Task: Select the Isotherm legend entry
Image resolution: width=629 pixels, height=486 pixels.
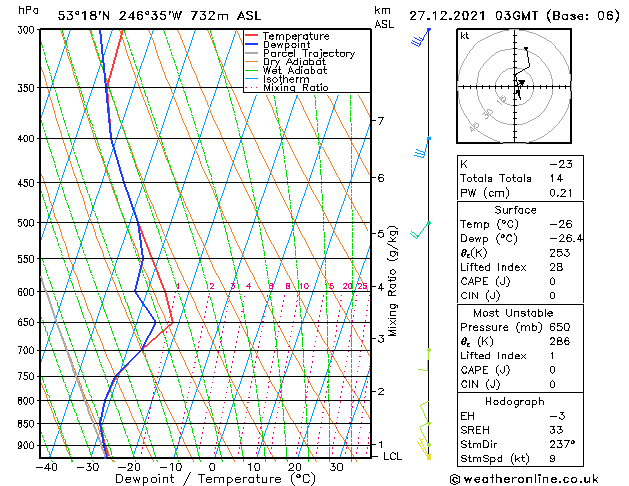Action: (291, 79)
